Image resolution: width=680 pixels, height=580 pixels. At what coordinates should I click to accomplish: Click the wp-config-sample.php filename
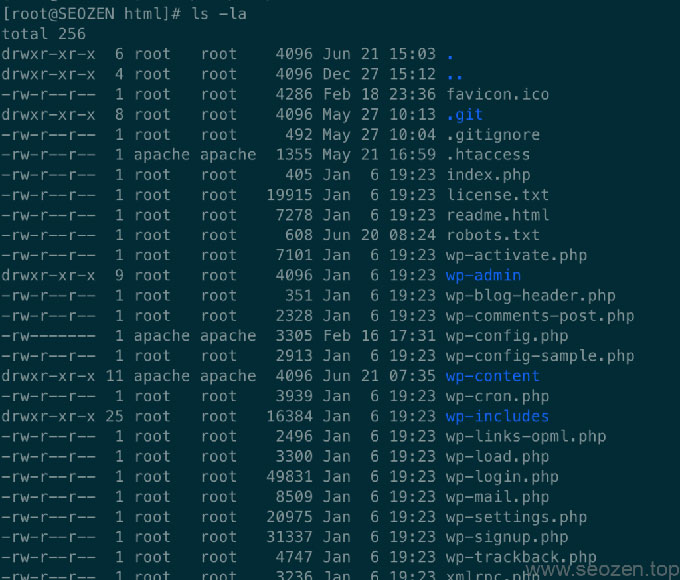tap(540, 356)
